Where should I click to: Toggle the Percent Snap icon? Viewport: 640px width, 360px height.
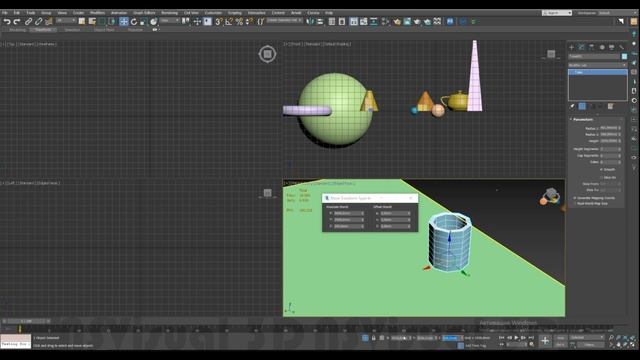(x=239, y=22)
